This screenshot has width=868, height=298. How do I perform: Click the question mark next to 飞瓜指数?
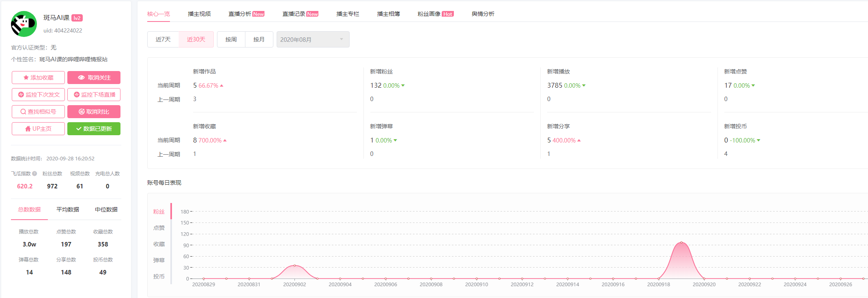point(34,174)
